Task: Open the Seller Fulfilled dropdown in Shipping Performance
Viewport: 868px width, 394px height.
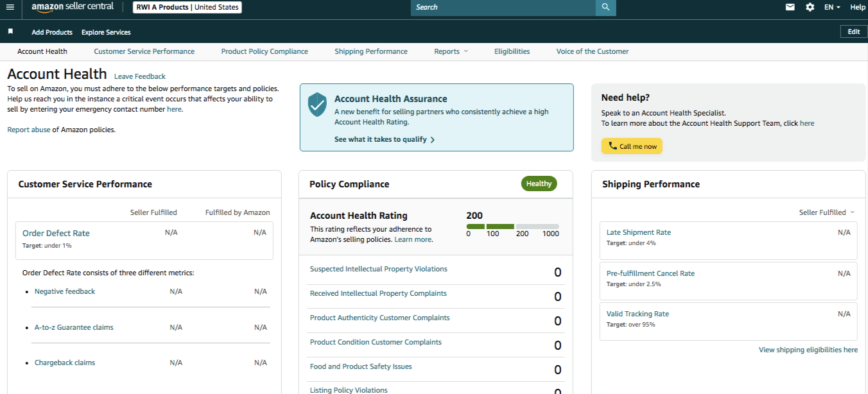Action: [x=827, y=212]
